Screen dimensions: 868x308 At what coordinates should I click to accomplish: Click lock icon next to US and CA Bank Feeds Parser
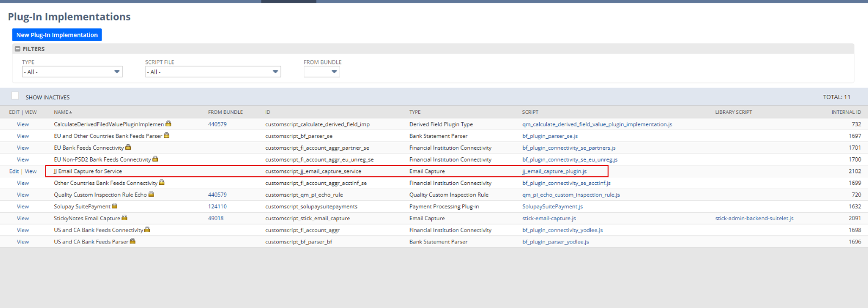click(132, 241)
